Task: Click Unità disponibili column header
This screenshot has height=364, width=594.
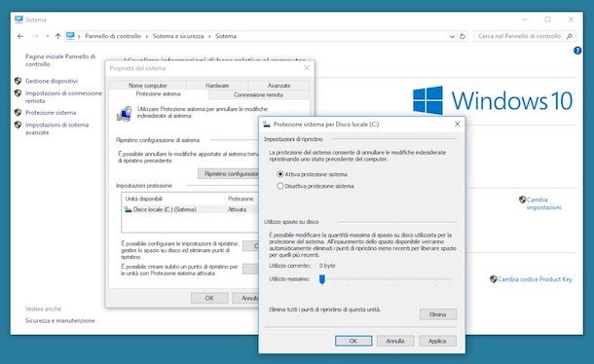Action: click(x=173, y=199)
